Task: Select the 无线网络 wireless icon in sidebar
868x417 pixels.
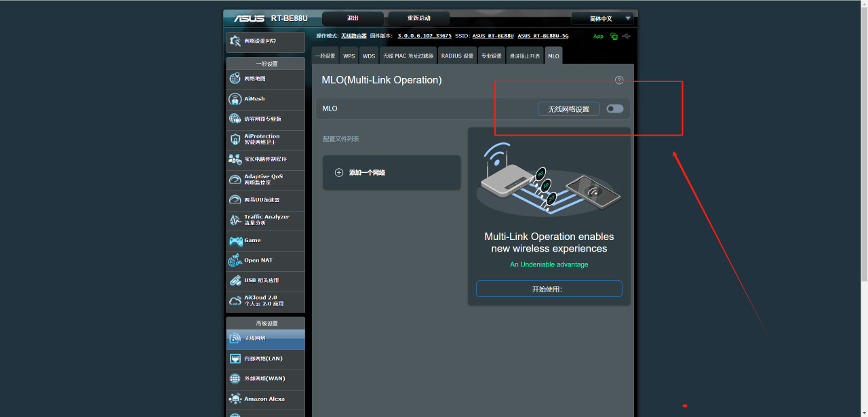Action: pos(235,338)
